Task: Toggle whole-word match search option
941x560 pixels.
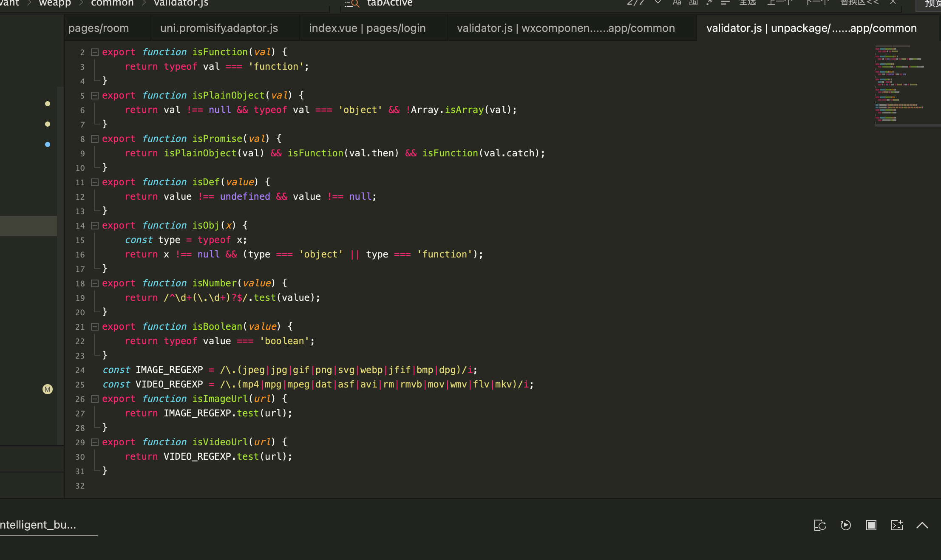Action: [693, 3]
